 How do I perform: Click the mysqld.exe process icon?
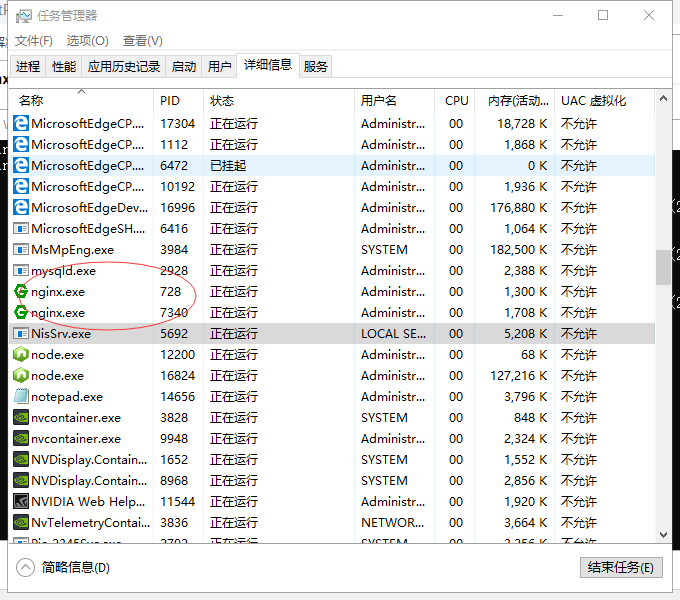coord(21,271)
